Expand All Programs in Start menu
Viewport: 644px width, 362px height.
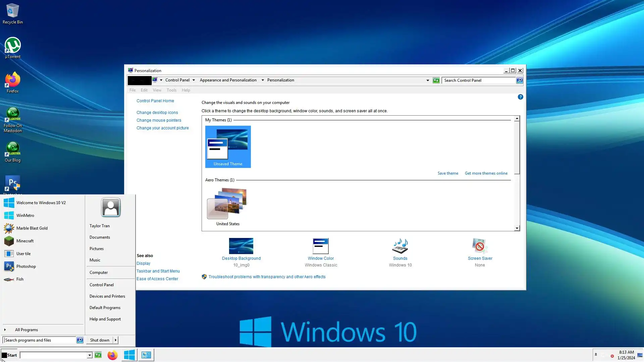tap(26, 330)
